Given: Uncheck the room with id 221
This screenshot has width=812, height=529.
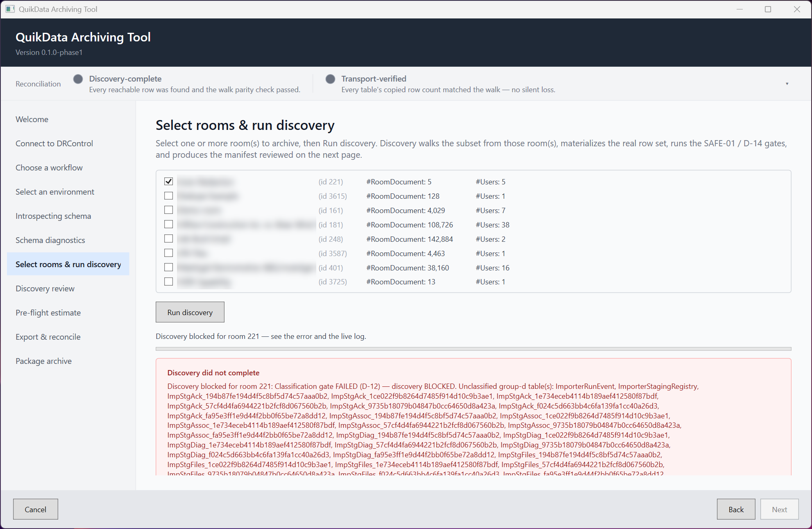Looking at the screenshot, I should (x=168, y=182).
